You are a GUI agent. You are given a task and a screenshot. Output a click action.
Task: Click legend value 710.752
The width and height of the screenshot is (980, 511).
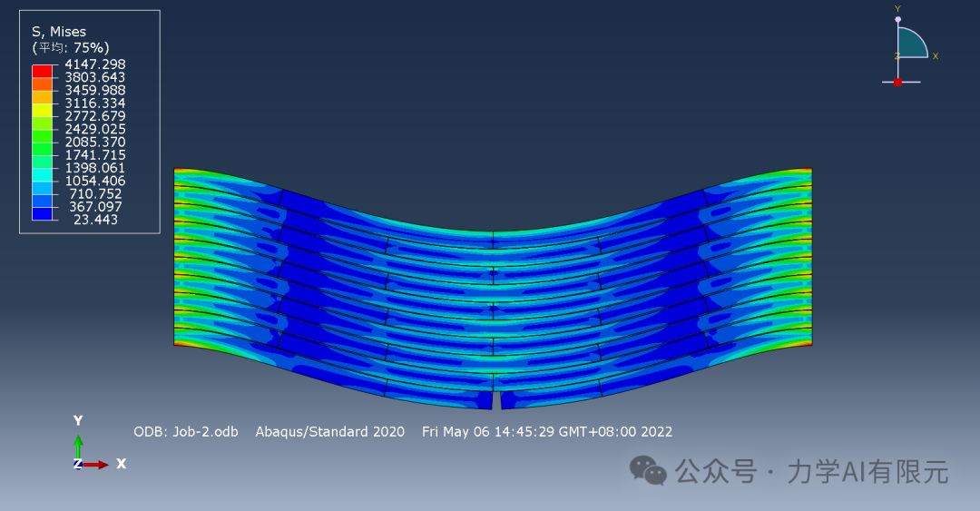[95, 193]
